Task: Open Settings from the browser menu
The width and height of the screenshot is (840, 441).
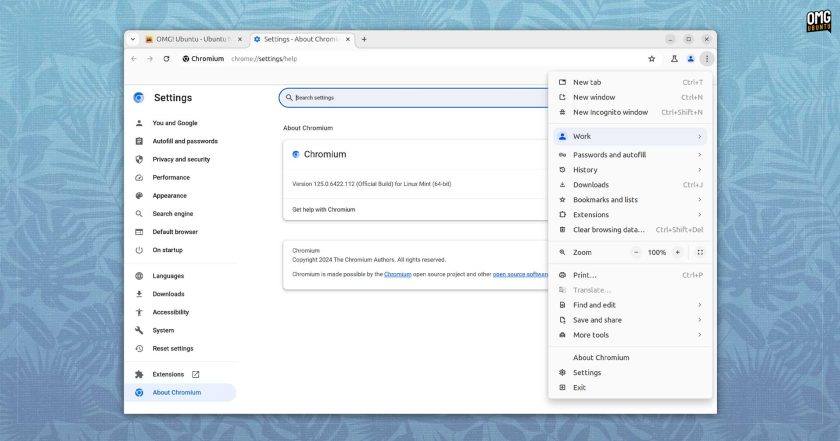Action: (x=630, y=373)
